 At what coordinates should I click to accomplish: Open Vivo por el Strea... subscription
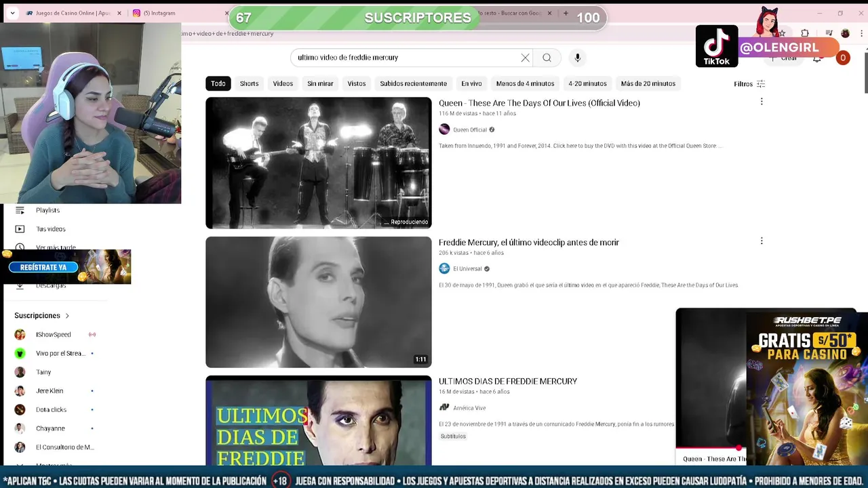[x=60, y=354]
